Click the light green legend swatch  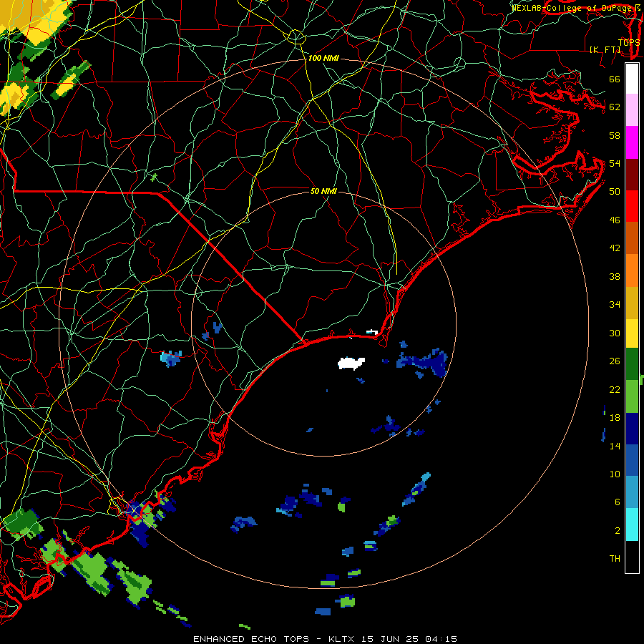point(632,396)
